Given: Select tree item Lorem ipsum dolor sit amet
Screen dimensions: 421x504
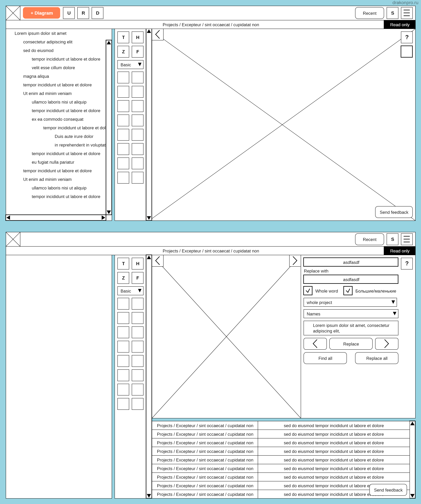Looking at the screenshot, I should tap(40, 33).
